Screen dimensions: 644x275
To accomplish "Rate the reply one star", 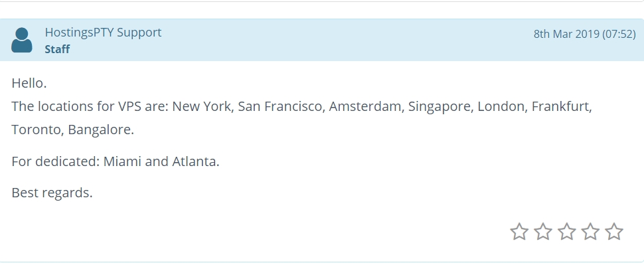I will pos(519,232).
